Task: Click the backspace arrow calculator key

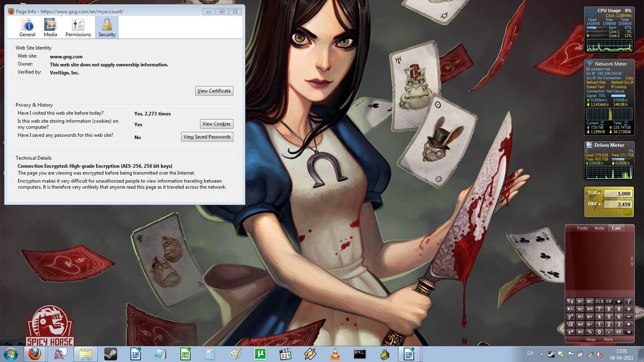Action: pos(619,301)
